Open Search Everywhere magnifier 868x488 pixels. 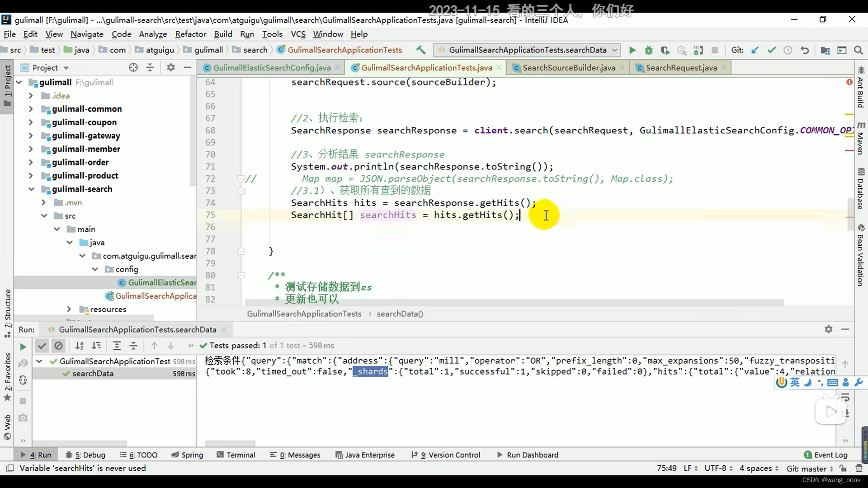tap(858, 50)
